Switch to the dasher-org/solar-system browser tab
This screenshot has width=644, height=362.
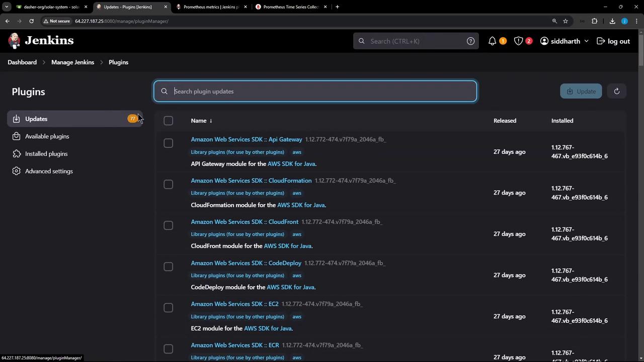tap(51, 7)
